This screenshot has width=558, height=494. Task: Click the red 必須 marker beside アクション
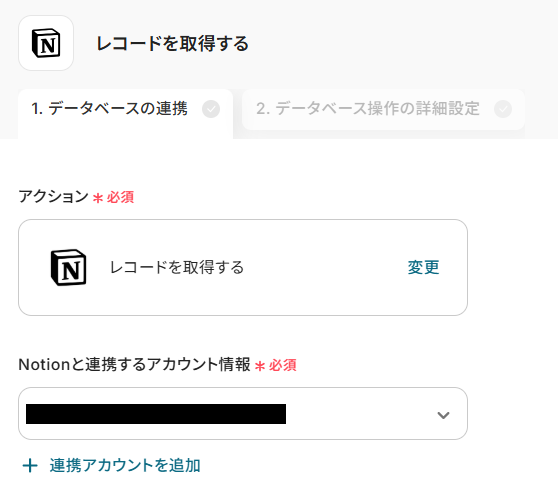tap(120, 197)
